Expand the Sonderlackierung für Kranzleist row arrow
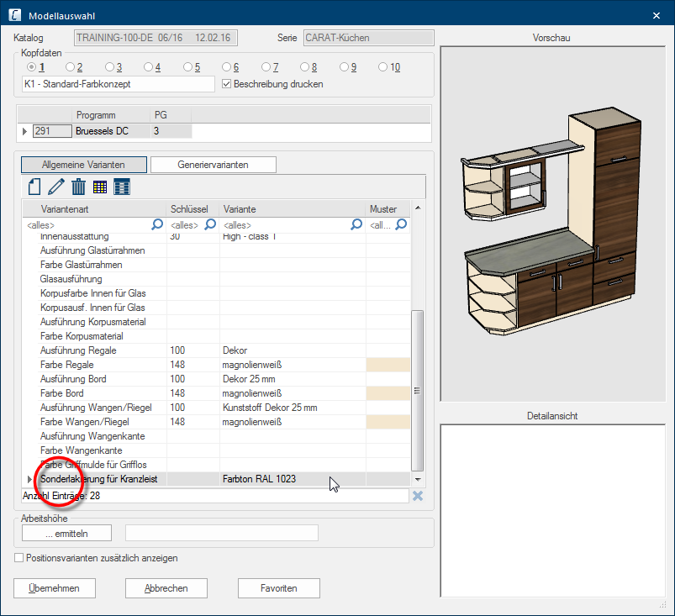The height and width of the screenshot is (616, 675). click(30, 479)
